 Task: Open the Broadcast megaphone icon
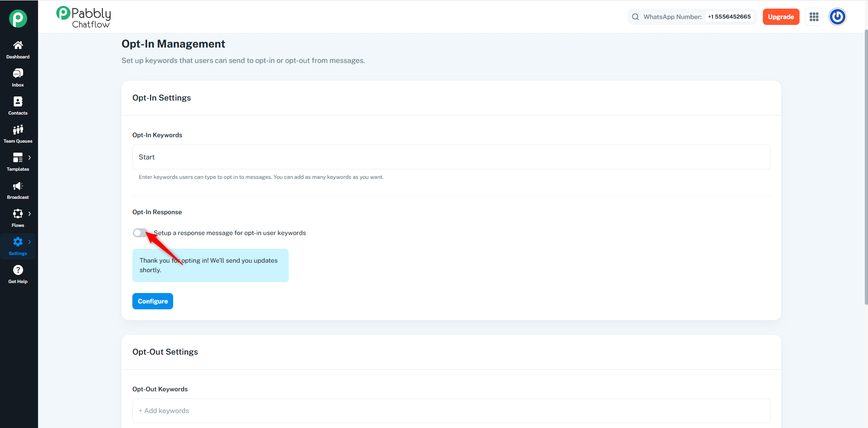pyautogui.click(x=18, y=186)
